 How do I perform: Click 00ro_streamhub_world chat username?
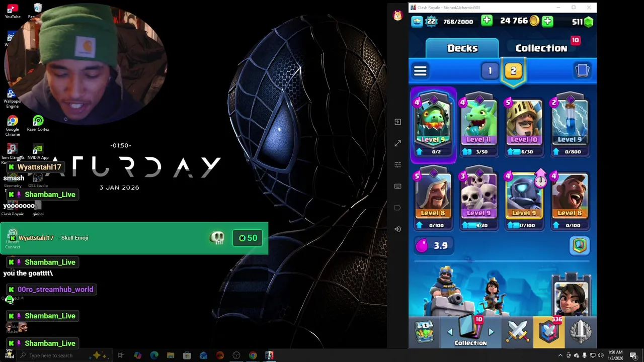55,290
